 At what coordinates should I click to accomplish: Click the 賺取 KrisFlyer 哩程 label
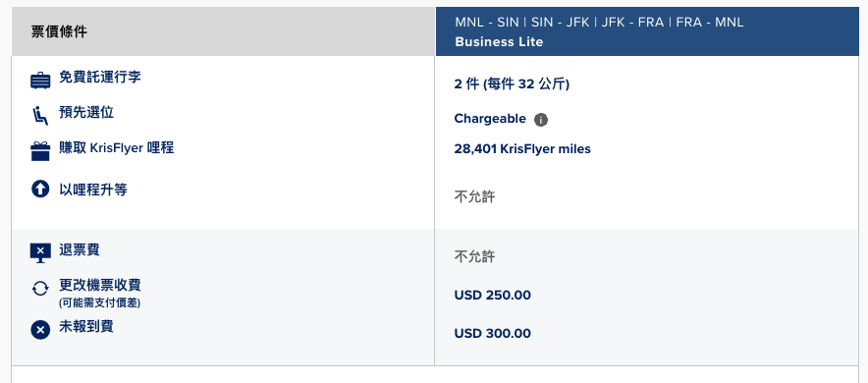[116, 148]
